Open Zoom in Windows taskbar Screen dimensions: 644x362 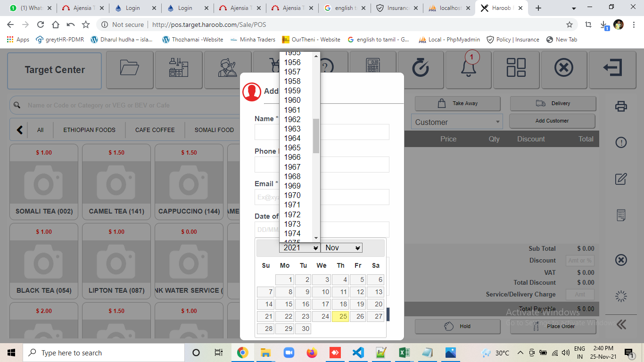[289, 353]
